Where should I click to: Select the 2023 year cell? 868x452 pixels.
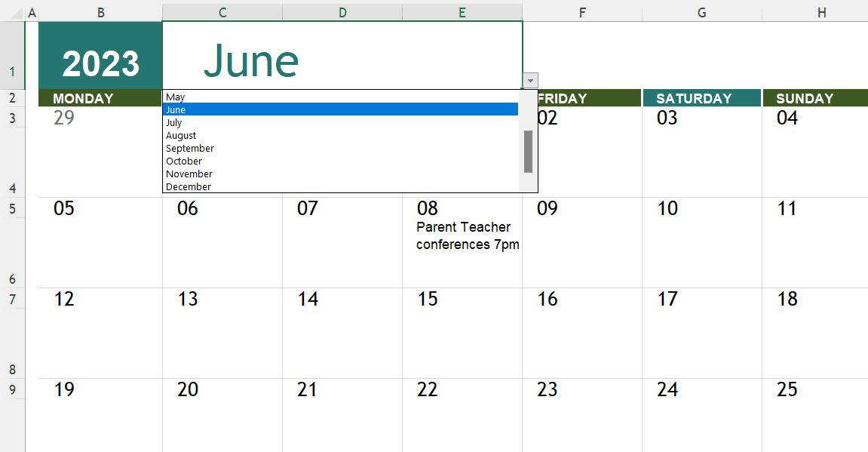(x=100, y=57)
